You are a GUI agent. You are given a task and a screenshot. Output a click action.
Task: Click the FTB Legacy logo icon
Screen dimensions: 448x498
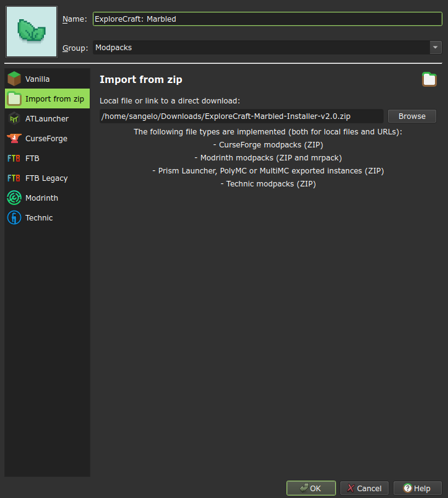[x=14, y=178]
